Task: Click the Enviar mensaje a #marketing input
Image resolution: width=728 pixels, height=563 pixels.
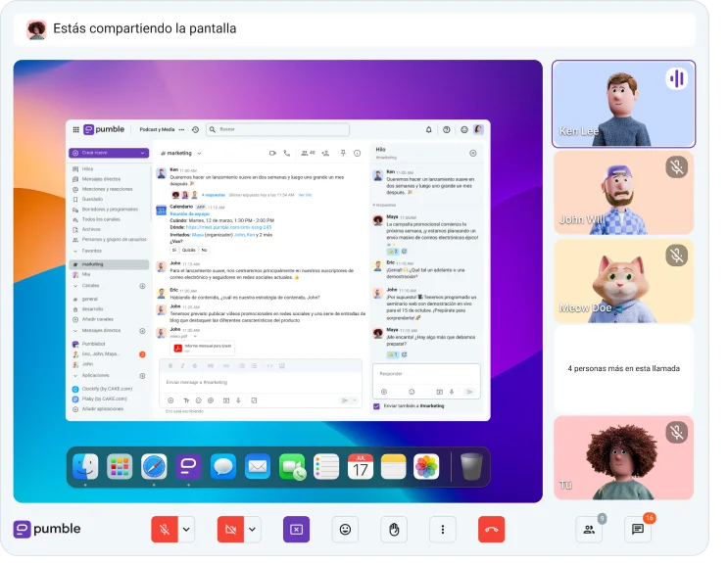Action: 260,383
